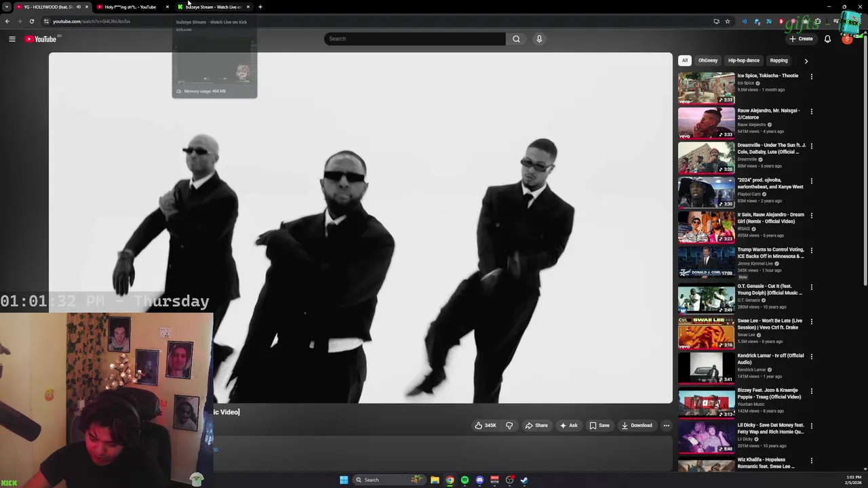This screenshot has width=868, height=488.
Task: Select the All filter chip
Action: point(685,60)
